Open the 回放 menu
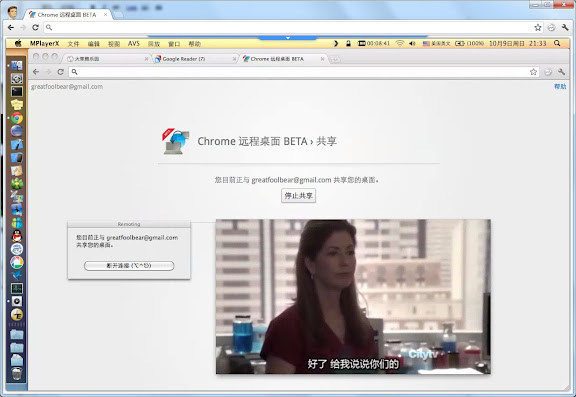This screenshot has width=576, height=397. coord(154,44)
